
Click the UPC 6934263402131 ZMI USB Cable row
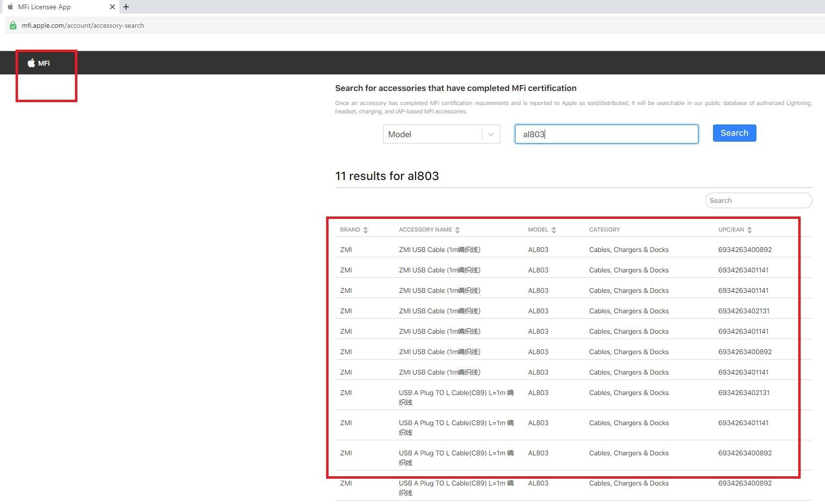pos(439,311)
